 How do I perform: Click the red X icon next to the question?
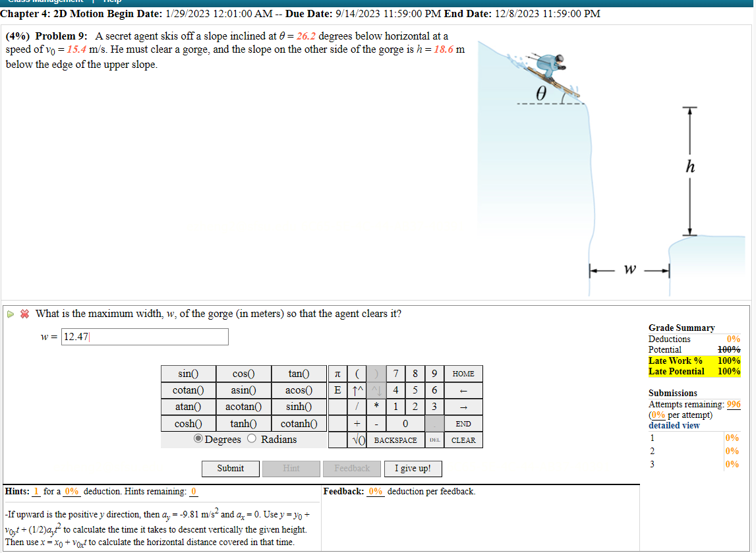pos(24,314)
